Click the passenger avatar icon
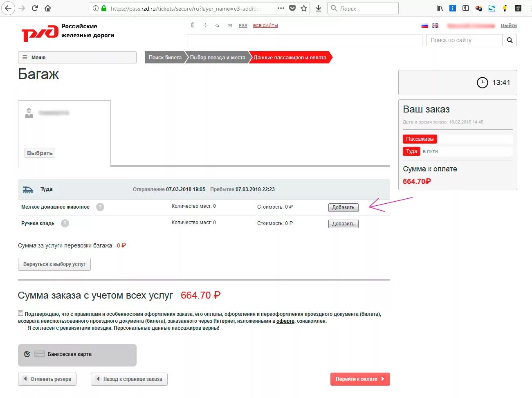This screenshot has height=398, width=532. 29,113
